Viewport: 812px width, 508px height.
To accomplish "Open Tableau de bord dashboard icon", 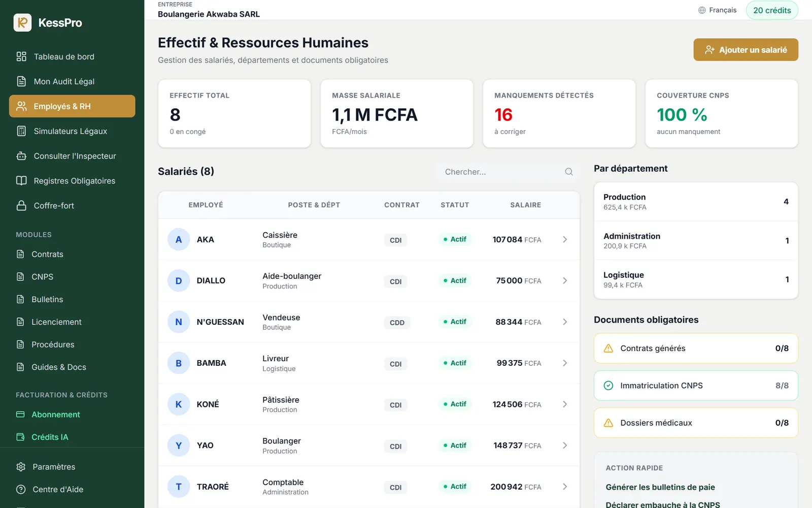I will [21, 56].
